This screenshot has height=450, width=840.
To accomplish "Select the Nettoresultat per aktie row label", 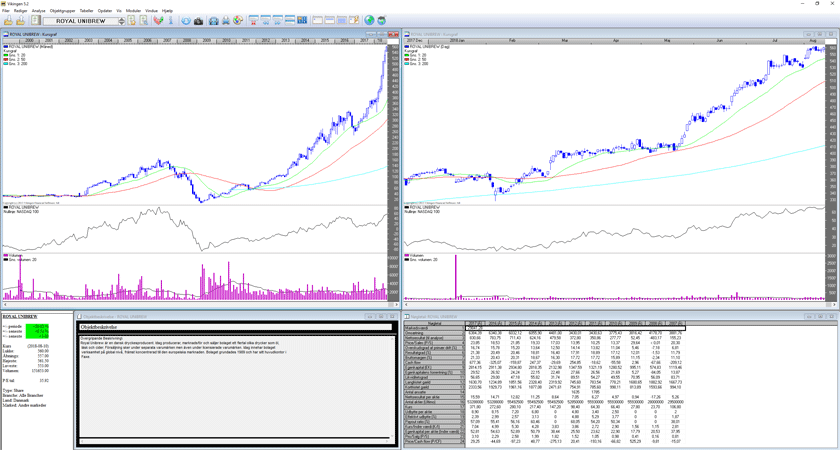I will pyautogui.click(x=434, y=396).
